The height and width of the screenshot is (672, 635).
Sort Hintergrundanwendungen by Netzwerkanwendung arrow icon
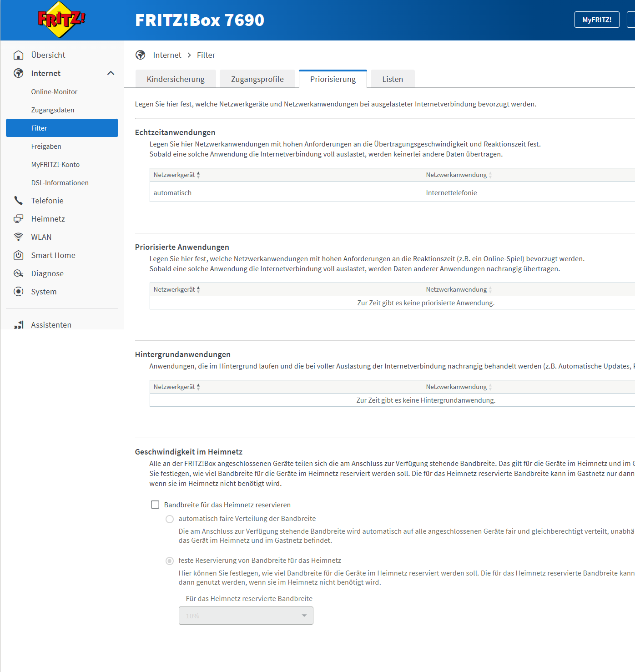click(490, 387)
